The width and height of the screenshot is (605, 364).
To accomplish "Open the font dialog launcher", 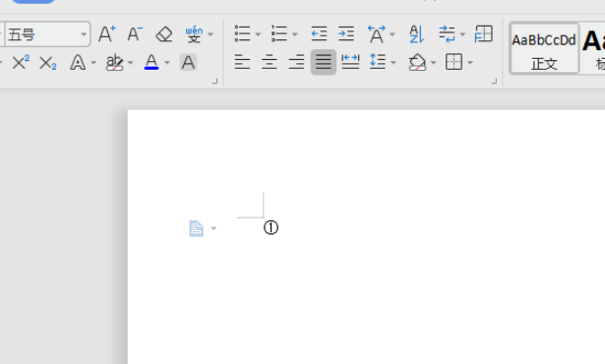I will point(214,81).
